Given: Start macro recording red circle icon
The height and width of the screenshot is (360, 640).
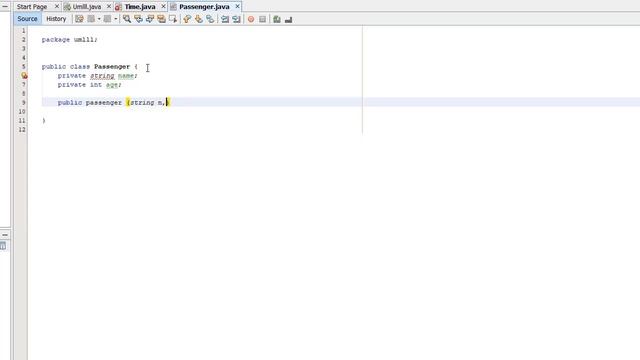Looking at the screenshot, I should 251,19.
